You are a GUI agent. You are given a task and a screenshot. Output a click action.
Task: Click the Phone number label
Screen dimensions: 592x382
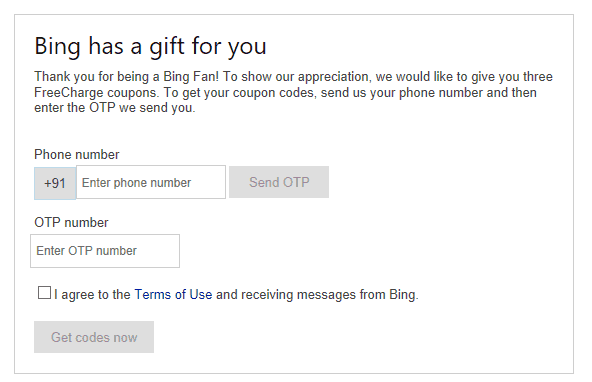(77, 154)
